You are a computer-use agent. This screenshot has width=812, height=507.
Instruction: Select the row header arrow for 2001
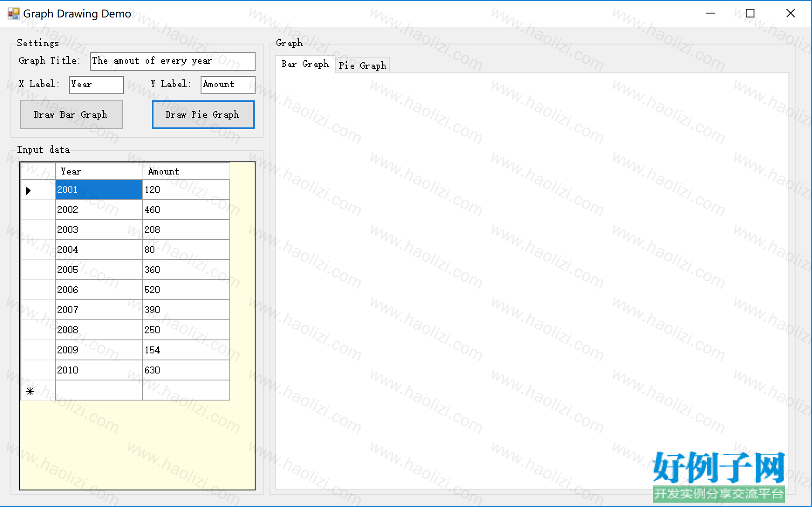pos(38,190)
